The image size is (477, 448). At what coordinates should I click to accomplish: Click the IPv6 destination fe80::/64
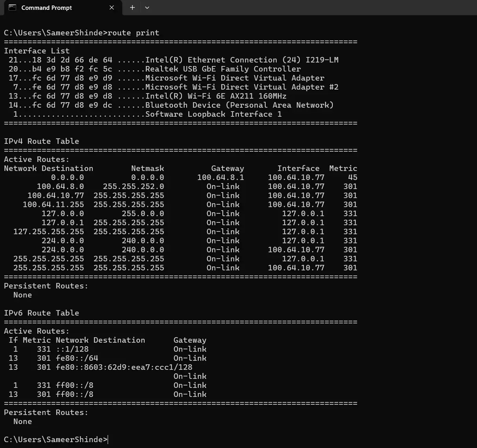click(x=77, y=358)
